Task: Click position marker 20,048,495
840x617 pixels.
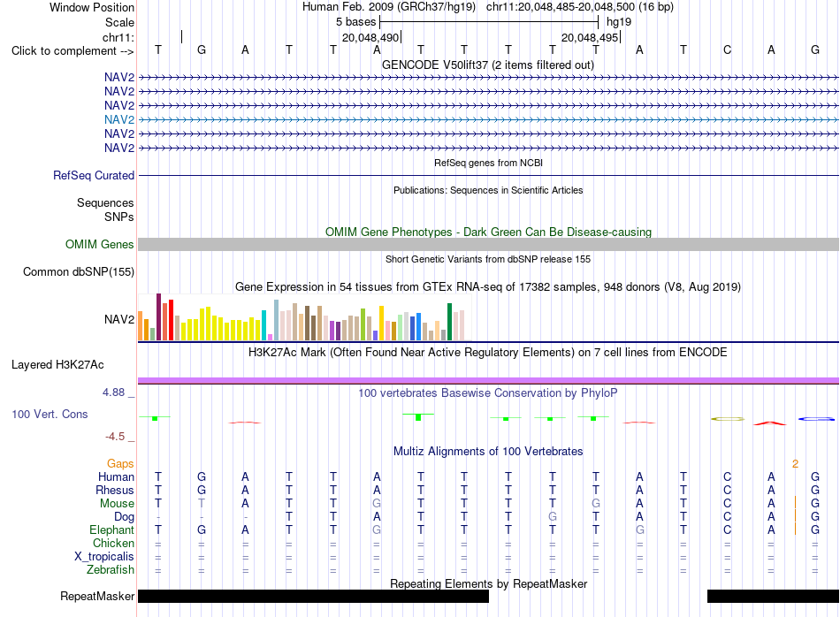Action: (x=590, y=37)
